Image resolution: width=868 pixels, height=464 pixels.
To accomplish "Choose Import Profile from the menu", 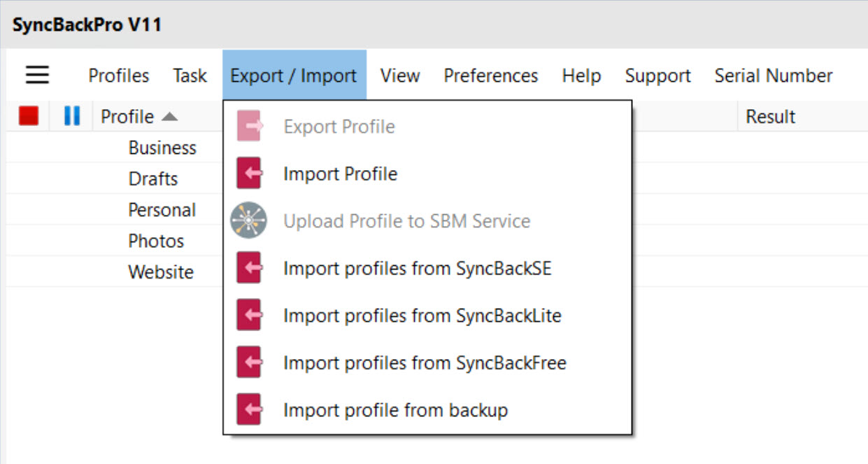I will tap(427, 174).
